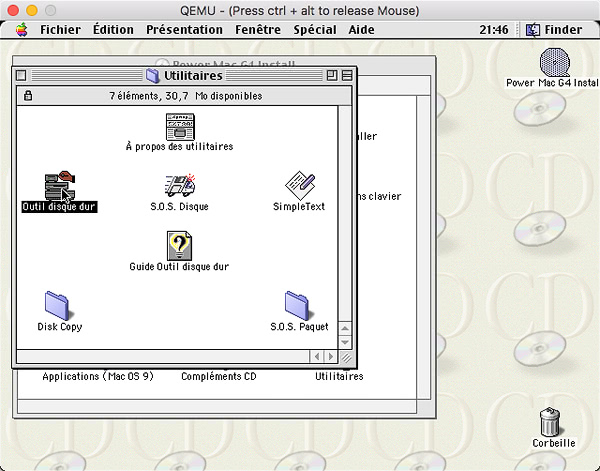Click the Finder application menu icon
The width and height of the screenshot is (600, 471).
533,30
